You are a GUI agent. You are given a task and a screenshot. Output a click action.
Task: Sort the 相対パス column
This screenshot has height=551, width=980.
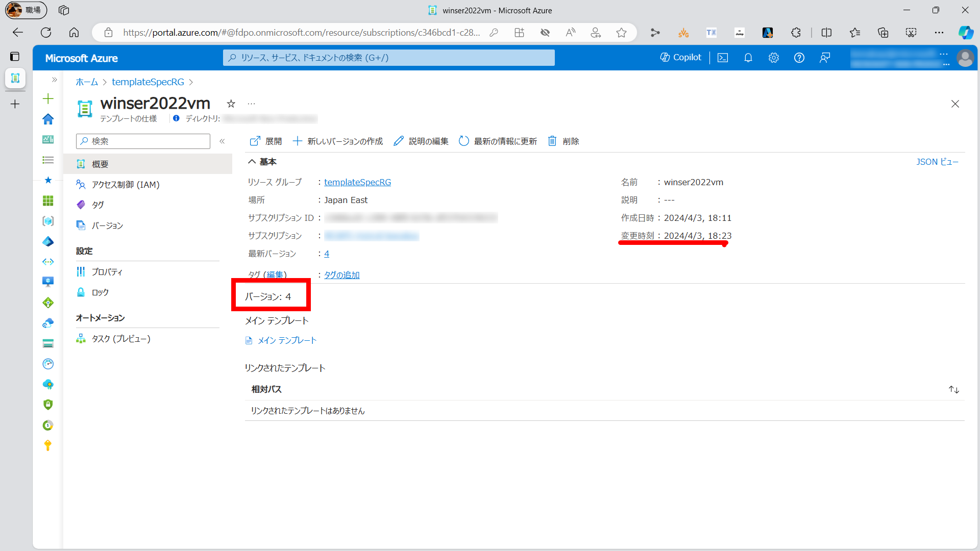tap(953, 390)
